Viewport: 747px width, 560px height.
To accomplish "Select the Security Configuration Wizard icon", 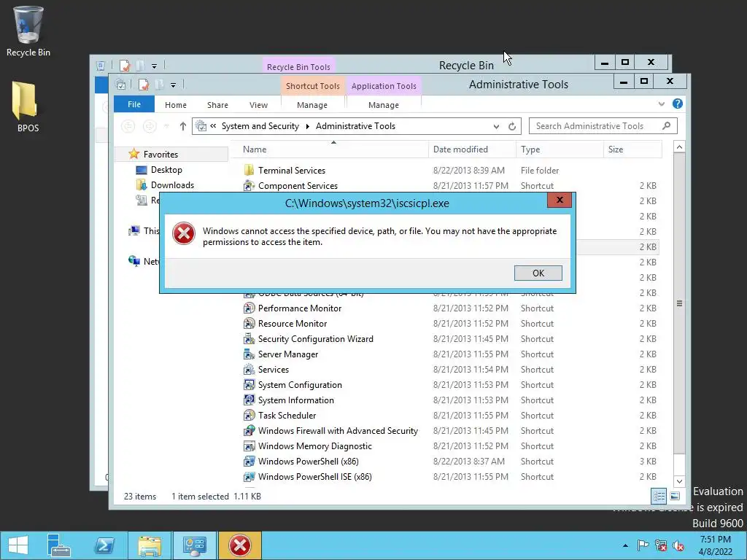I will click(249, 338).
